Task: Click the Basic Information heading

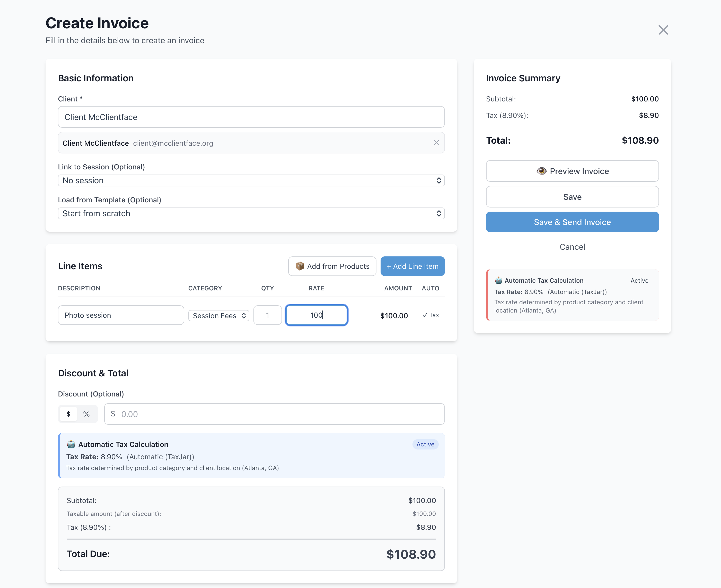Action: 96,78
